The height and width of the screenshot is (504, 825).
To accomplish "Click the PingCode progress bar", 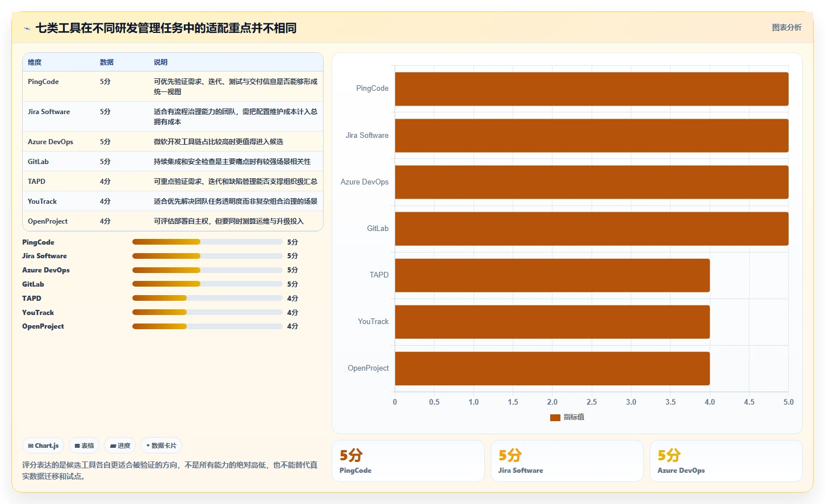I will click(207, 242).
